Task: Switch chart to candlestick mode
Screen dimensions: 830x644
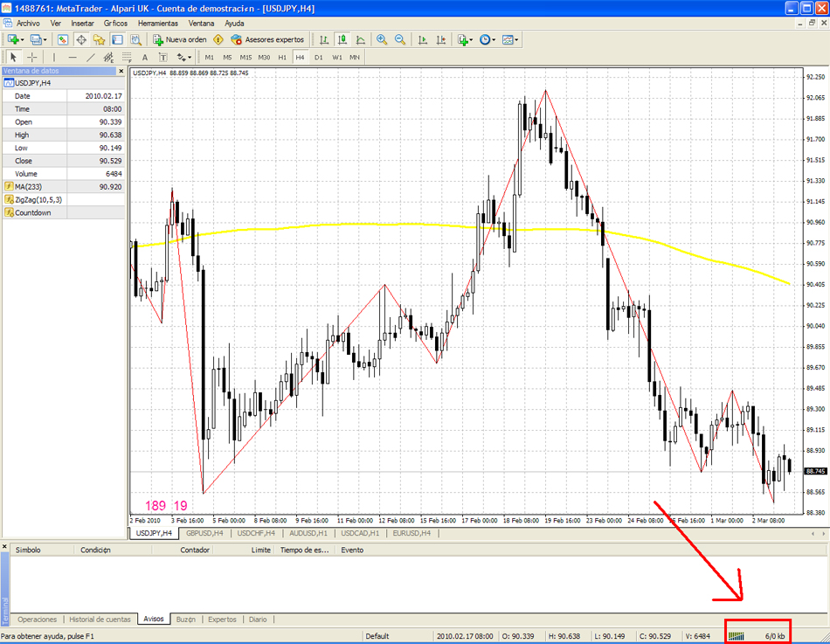Action: coord(342,39)
